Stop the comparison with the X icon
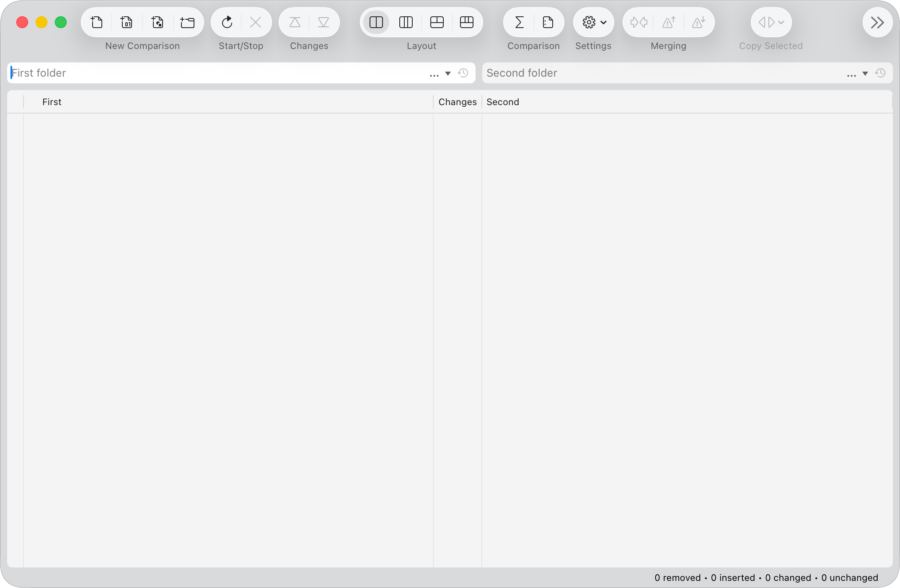900x588 pixels. pyautogui.click(x=256, y=22)
